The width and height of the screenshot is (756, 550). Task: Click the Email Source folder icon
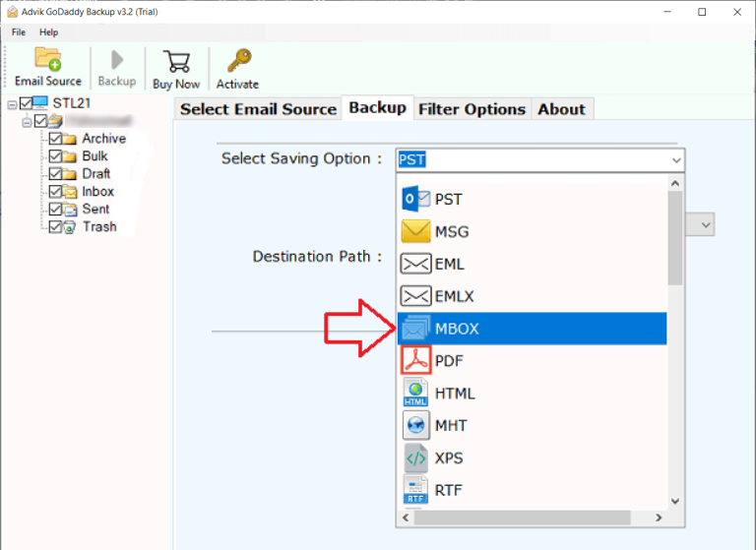click(x=47, y=59)
